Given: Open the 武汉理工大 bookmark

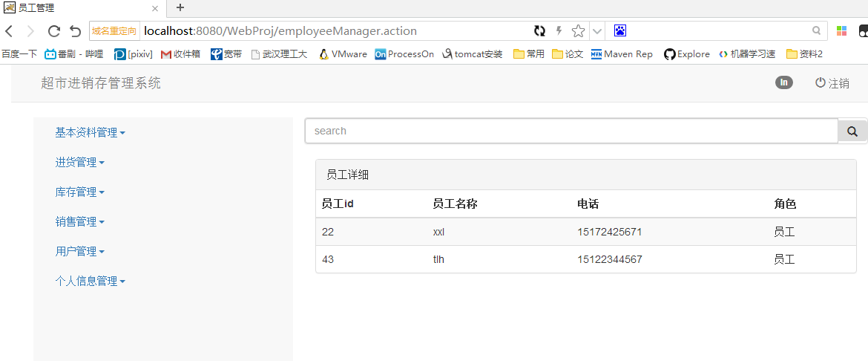Looking at the screenshot, I should [x=279, y=53].
